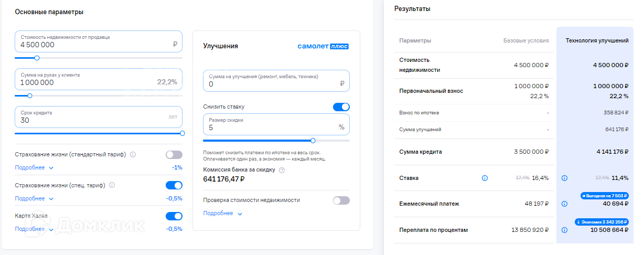This screenshot has height=255, width=644.
Task: Click info icon beside improved rate 11,4%
Action: tap(564, 178)
